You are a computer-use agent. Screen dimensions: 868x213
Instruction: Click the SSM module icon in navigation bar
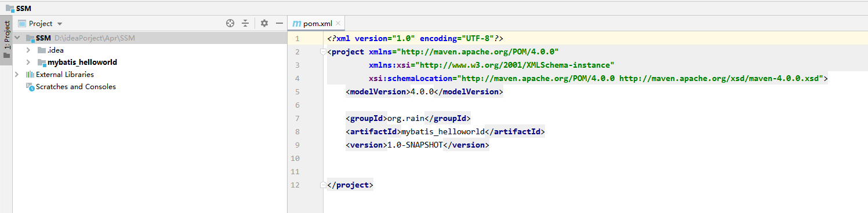pos(10,9)
